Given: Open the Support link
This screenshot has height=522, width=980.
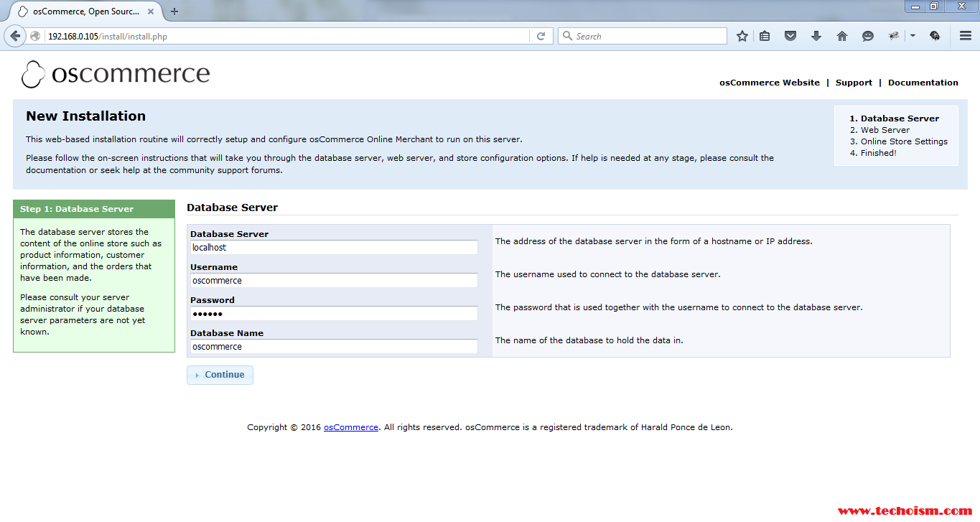Looking at the screenshot, I should pos(854,83).
